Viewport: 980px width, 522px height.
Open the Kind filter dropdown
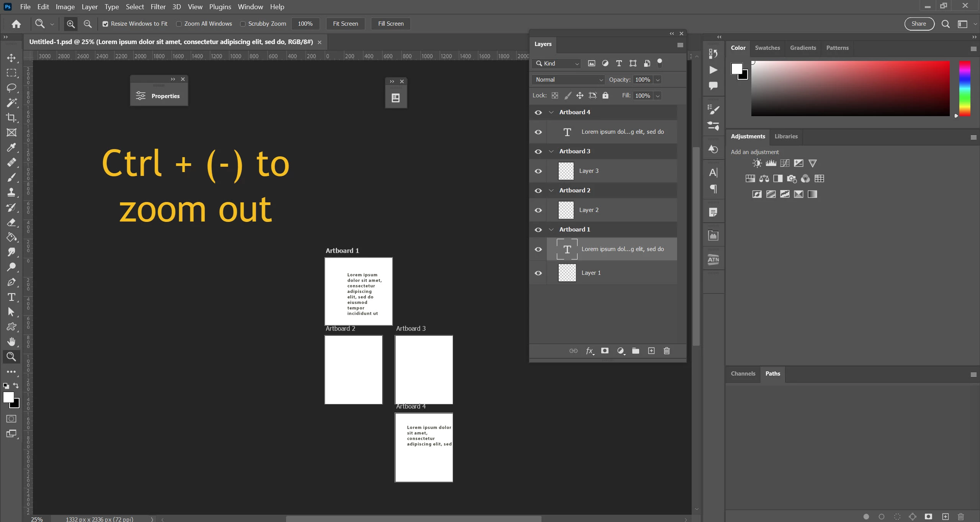(557, 64)
